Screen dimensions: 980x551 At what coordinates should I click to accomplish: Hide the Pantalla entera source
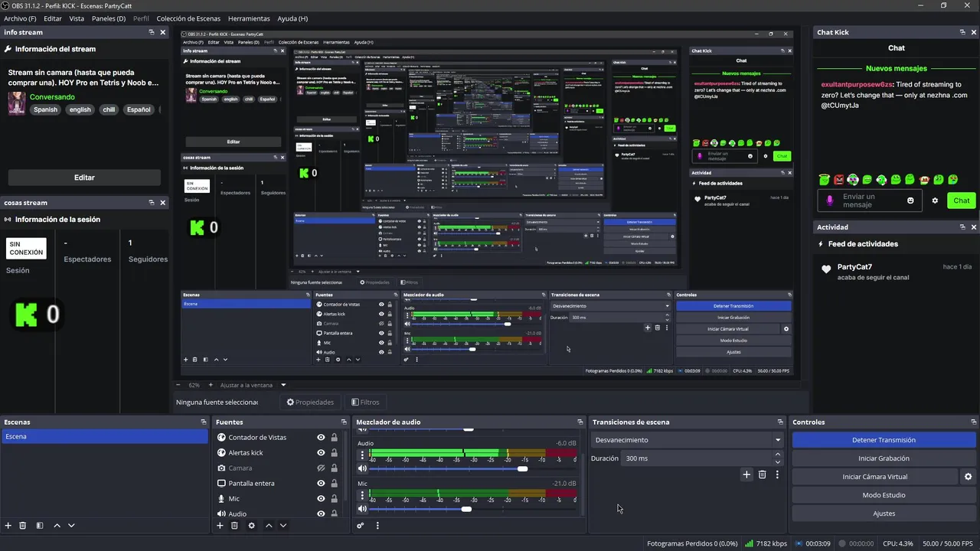click(x=321, y=484)
